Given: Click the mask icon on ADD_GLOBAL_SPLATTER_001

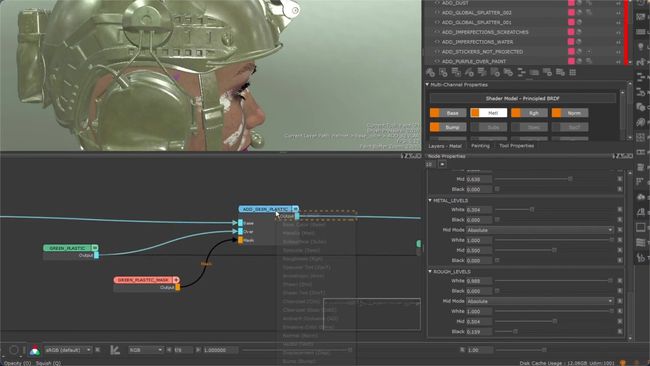Looking at the screenshot, I should [x=580, y=22].
